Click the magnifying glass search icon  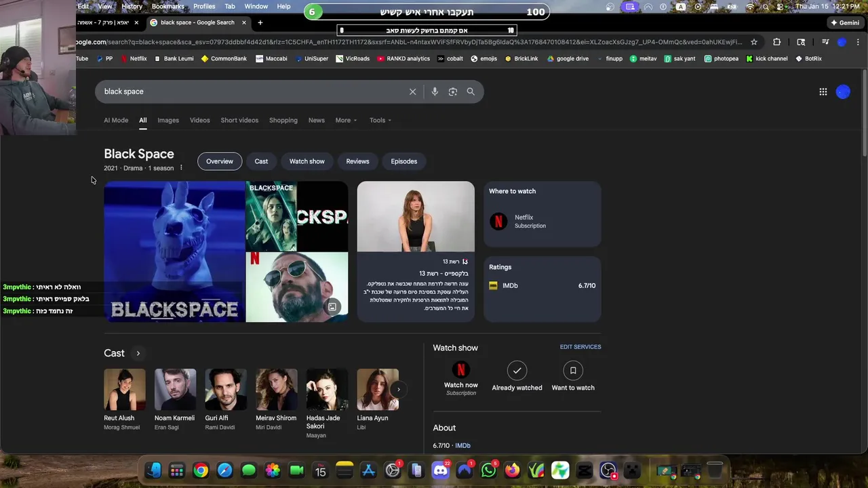(x=471, y=91)
